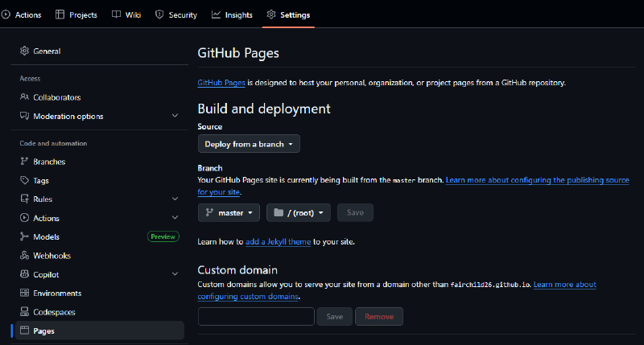644x345 pixels.
Task: Click the Branches icon in sidebar
Action: 24,162
